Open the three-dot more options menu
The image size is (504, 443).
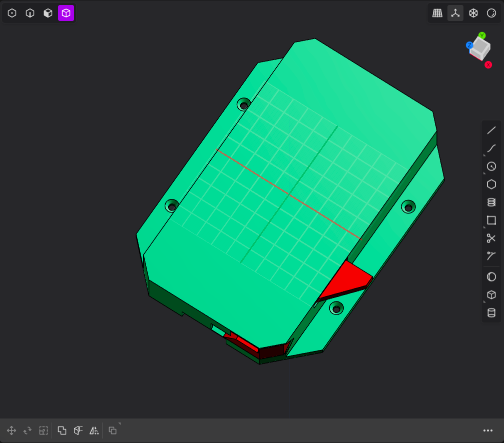[x=487, y=430]
